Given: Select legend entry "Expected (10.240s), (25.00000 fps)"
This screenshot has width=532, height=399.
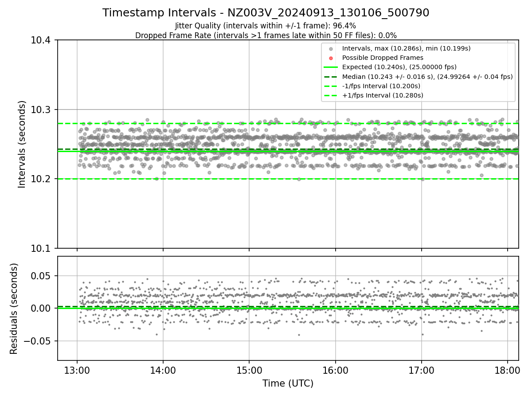Looking at the screenshot, I should (399, 67).
